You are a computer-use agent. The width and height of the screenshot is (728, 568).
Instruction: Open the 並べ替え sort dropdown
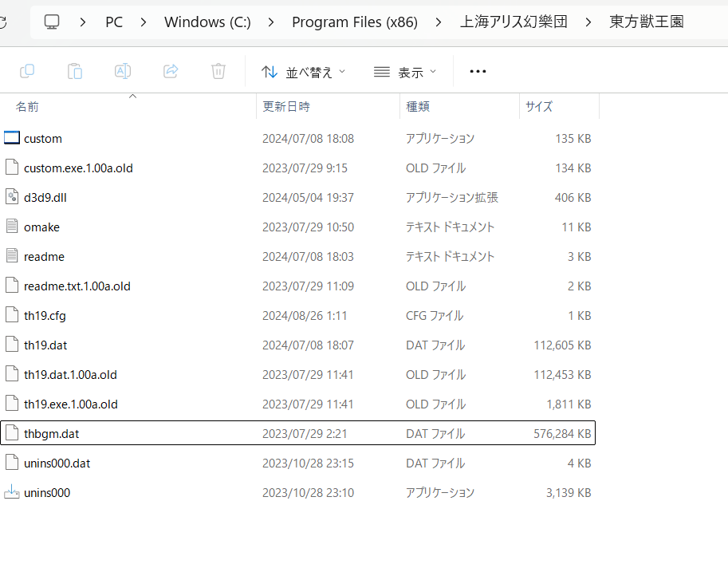pyautogui.click(x=303, y=72)
